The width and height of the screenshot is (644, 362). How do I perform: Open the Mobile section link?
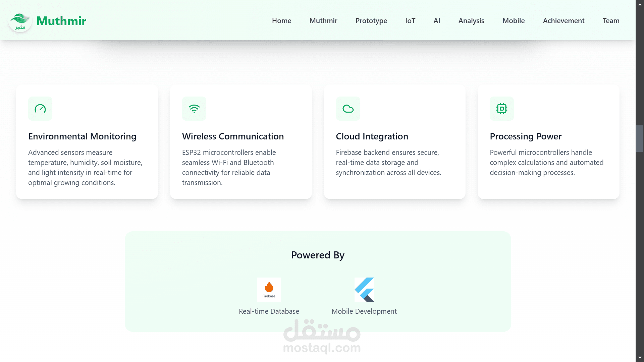click(x=513, y=21)
